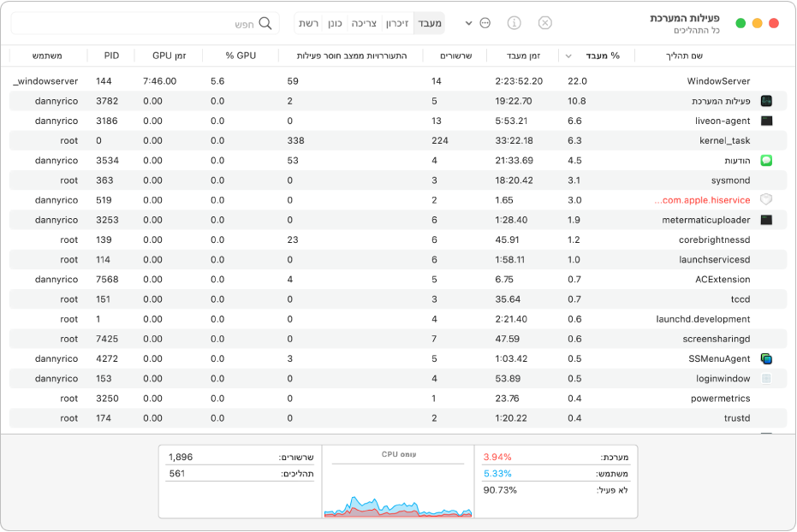Click the green zoom window button
Screen dimensions: 797x532
click(x=740, y=23)
